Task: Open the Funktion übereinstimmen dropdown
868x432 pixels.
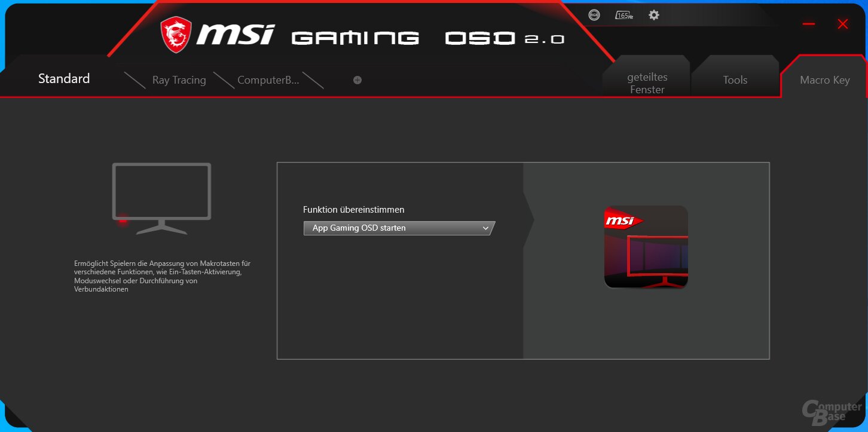Action: [x=399, y=228]
